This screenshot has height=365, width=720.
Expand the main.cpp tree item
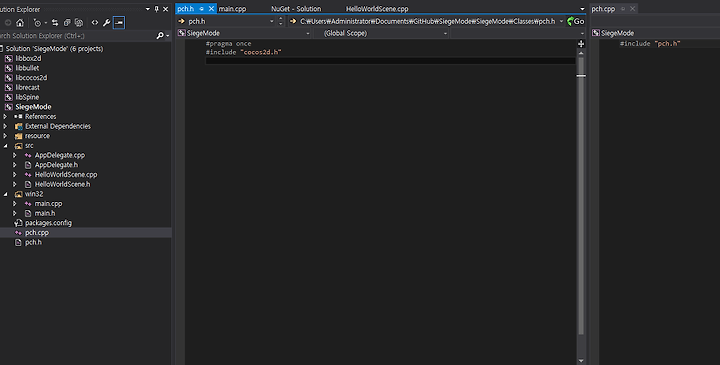(15, 204)
